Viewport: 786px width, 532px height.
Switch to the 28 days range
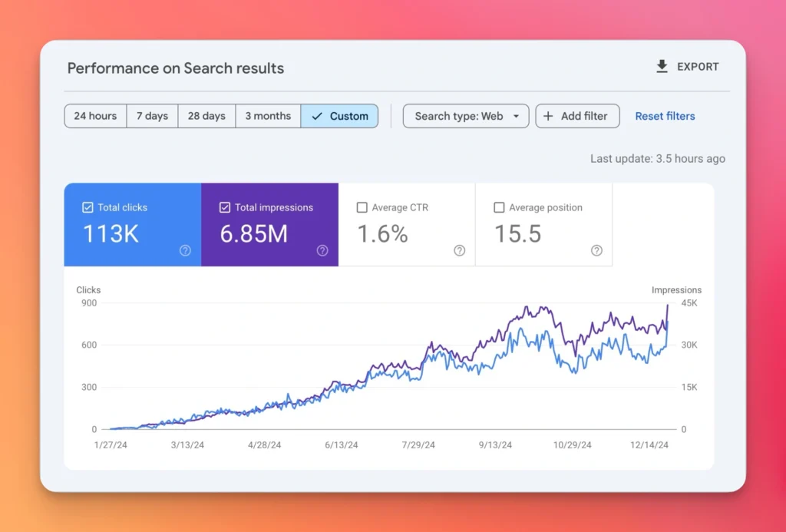pos(206,116)
